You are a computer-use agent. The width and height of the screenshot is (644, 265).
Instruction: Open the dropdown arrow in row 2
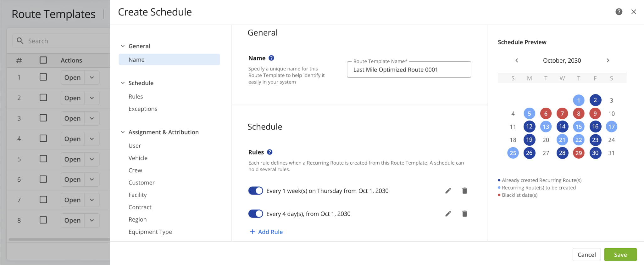92,98
